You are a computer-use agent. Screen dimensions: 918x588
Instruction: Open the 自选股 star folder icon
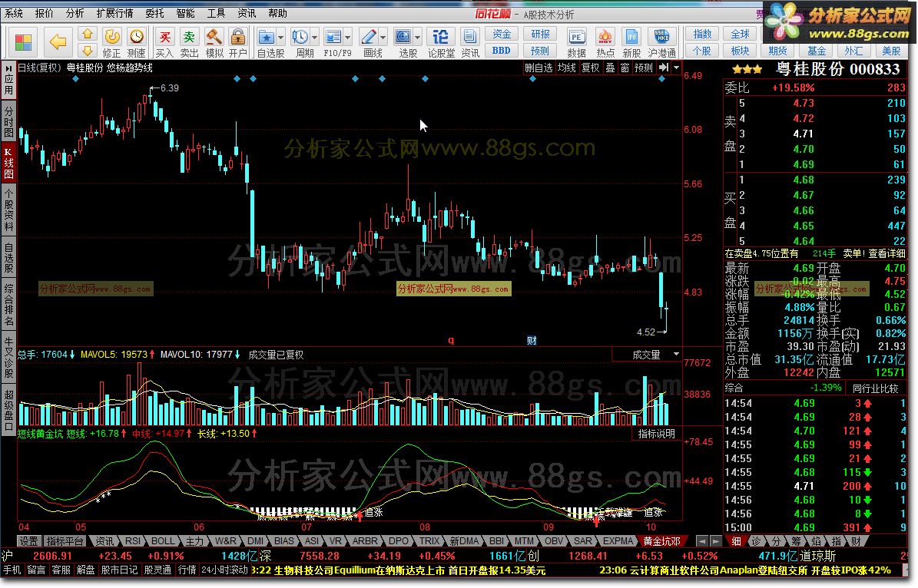click(x=267, y=38)
